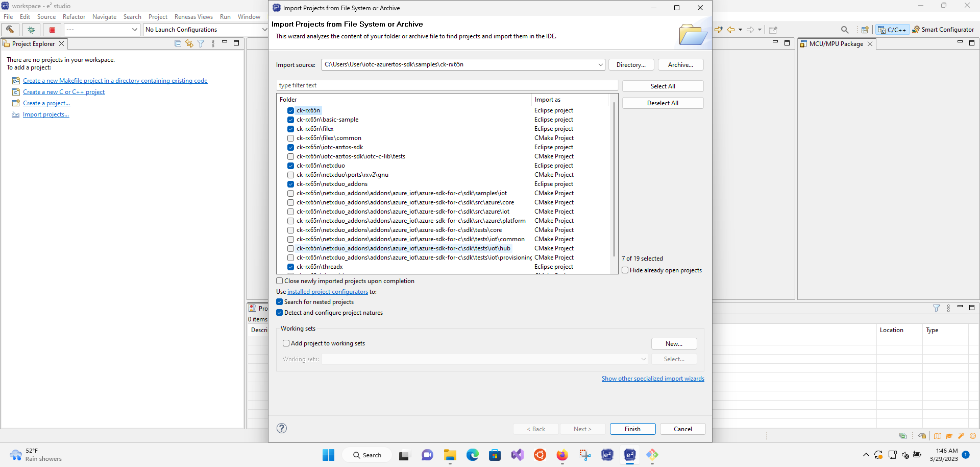Open Microsoft Edge from the taskbar
The width and height of the screenshot is (980, 467).
pos(473,455)
